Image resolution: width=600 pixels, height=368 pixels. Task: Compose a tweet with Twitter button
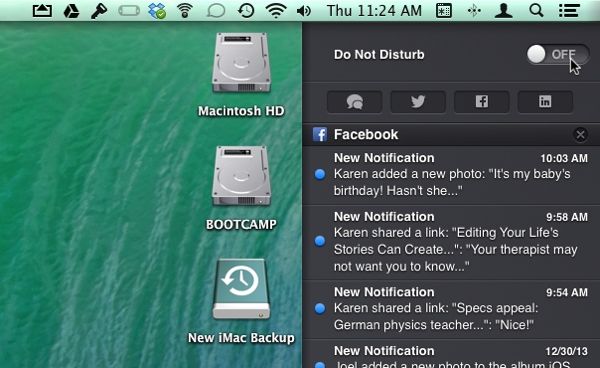418,102
